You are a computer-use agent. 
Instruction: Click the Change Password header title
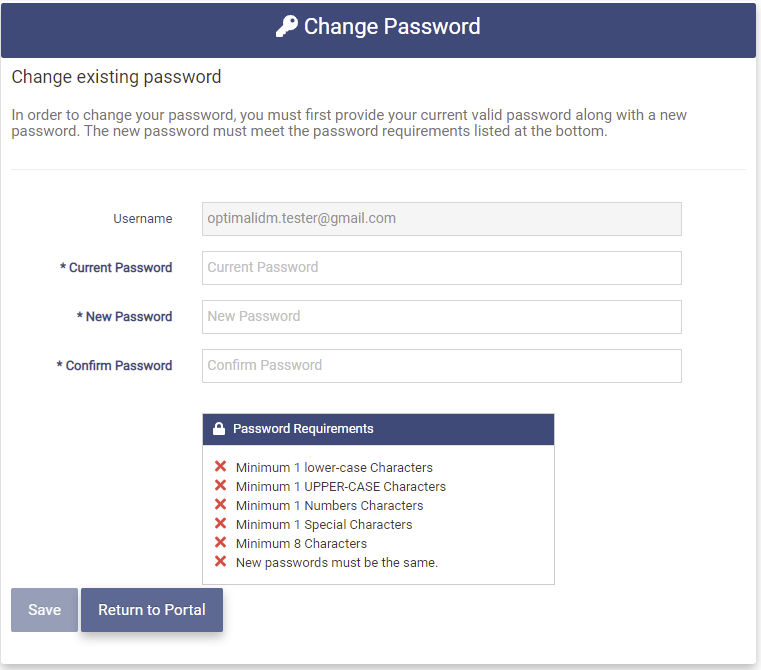(391, 27)
